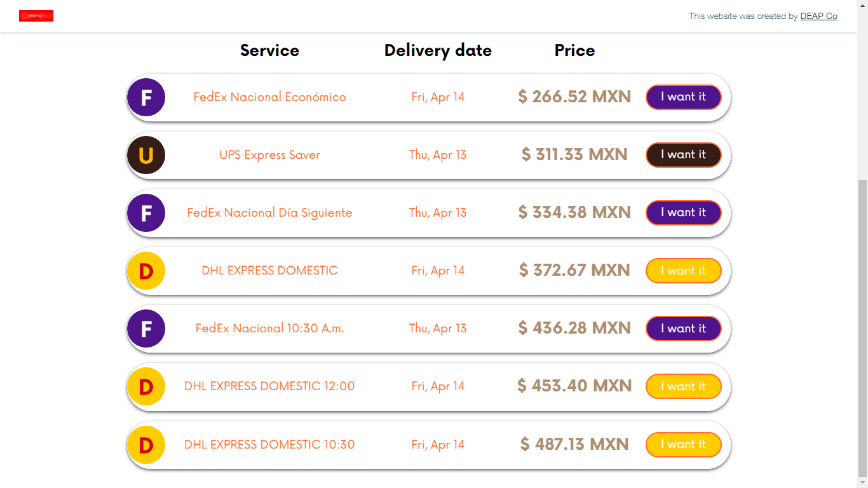
Task: Choose 'I want it' for FedEx Nacional Económico
Action: pyautogui.click(x=684, y=97)
